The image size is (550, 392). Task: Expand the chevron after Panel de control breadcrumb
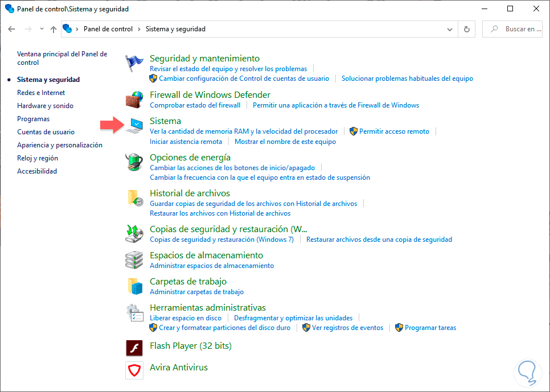click(x=139, y=29)
